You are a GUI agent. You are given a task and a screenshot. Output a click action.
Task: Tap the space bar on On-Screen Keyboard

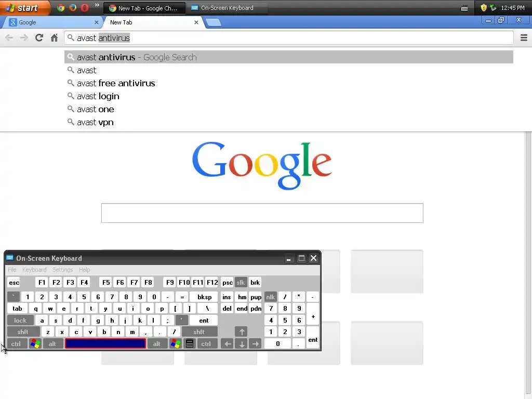pos(105,343)
